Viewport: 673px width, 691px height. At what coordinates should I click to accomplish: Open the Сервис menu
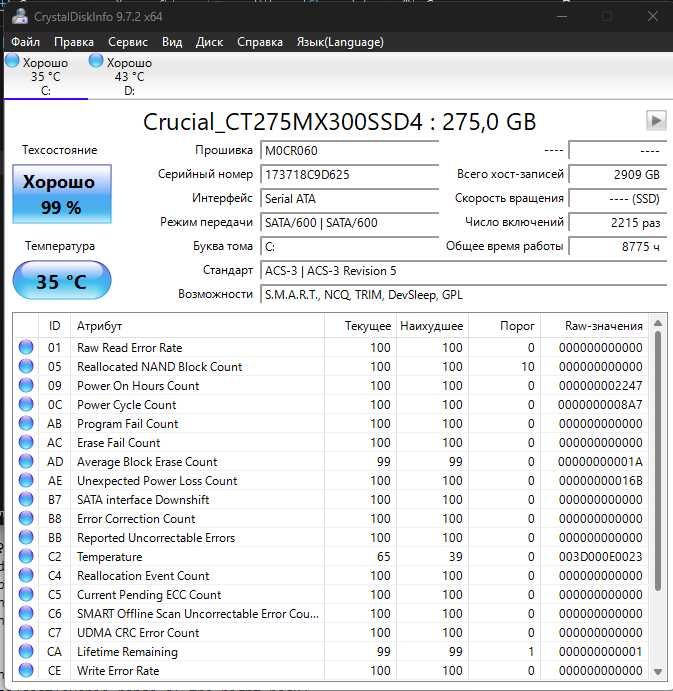coord(128,42)
